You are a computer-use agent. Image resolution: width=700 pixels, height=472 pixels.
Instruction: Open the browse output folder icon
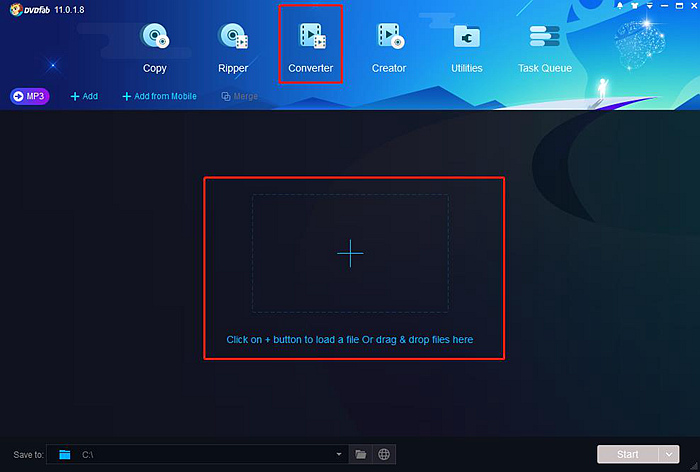pyautogui.click(x=361, y=454)
